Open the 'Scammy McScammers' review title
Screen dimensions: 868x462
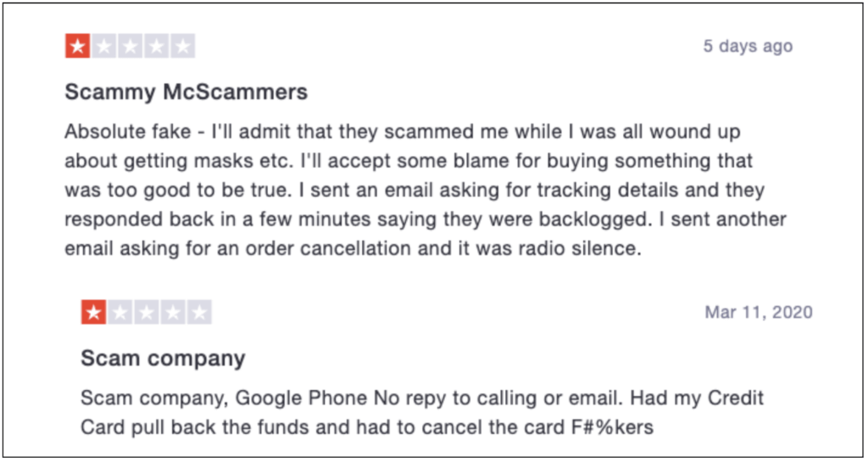tap(186, 92)
